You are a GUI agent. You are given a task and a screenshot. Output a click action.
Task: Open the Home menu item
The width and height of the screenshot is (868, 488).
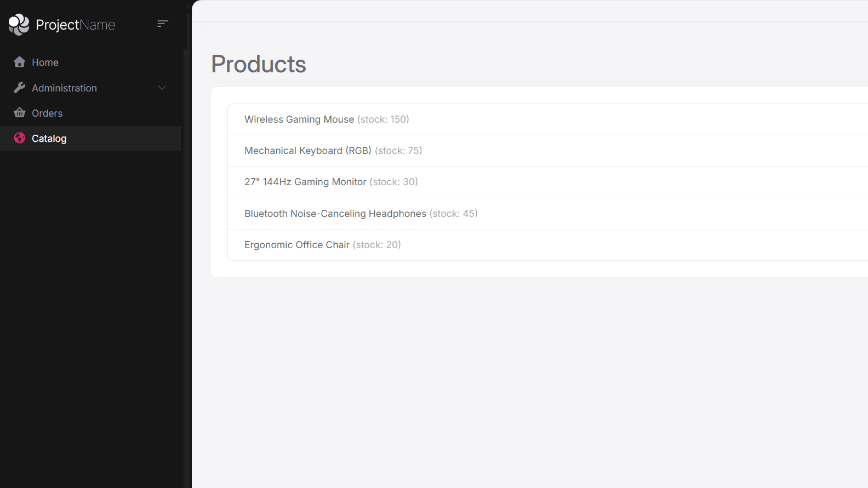click(91, 62)
